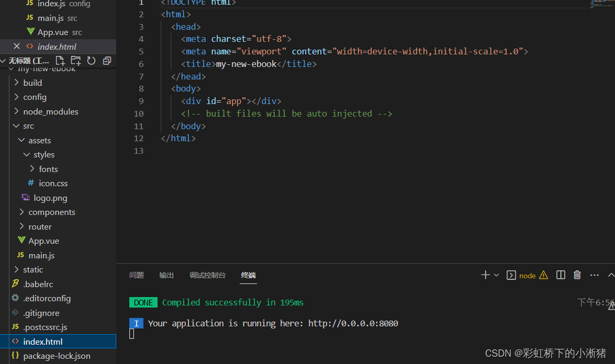Viewport: 615px width, 364px height.
Task: Select the 终端 (Terminal) tab
Action: coord(248,275)
